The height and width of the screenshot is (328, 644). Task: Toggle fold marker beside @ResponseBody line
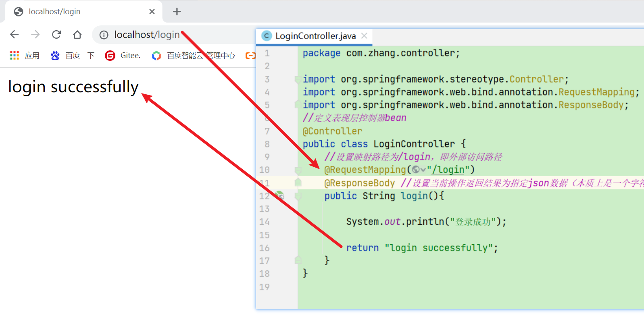[x=298, y=183]
